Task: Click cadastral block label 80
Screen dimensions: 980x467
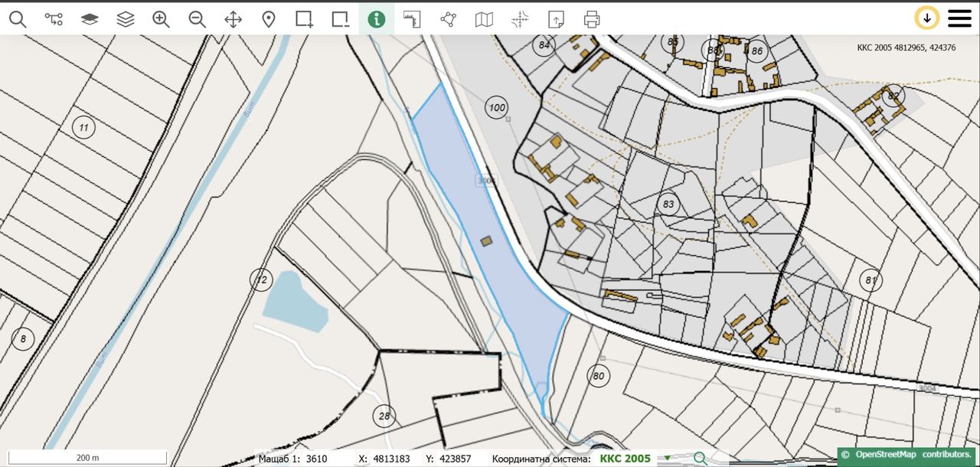Action: tap(598, 376)
